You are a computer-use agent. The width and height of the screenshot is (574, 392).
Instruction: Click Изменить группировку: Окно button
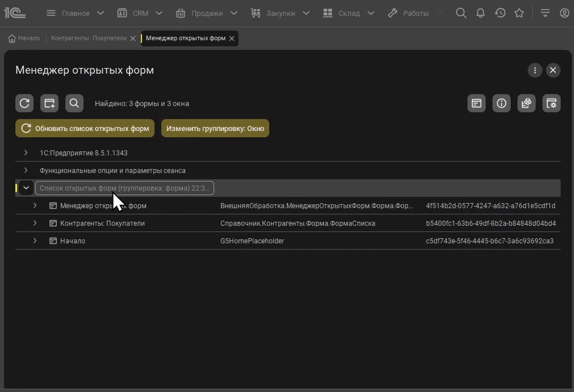(215, 128)
